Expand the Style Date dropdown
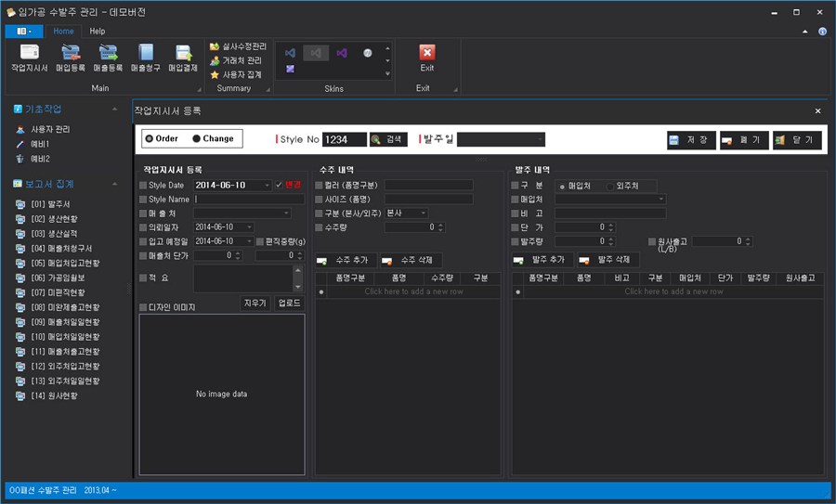 (x=267, y=185)
